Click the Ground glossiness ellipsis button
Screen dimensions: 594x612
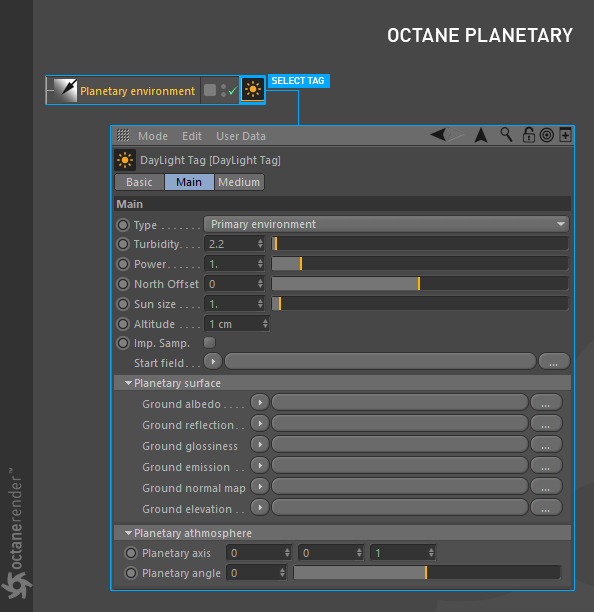click(546, 445)
